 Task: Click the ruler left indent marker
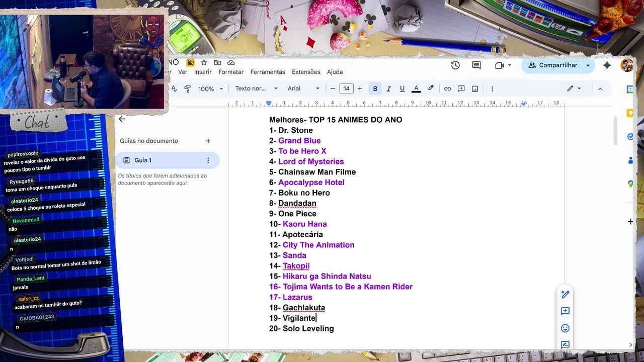[x=269, y=104]
